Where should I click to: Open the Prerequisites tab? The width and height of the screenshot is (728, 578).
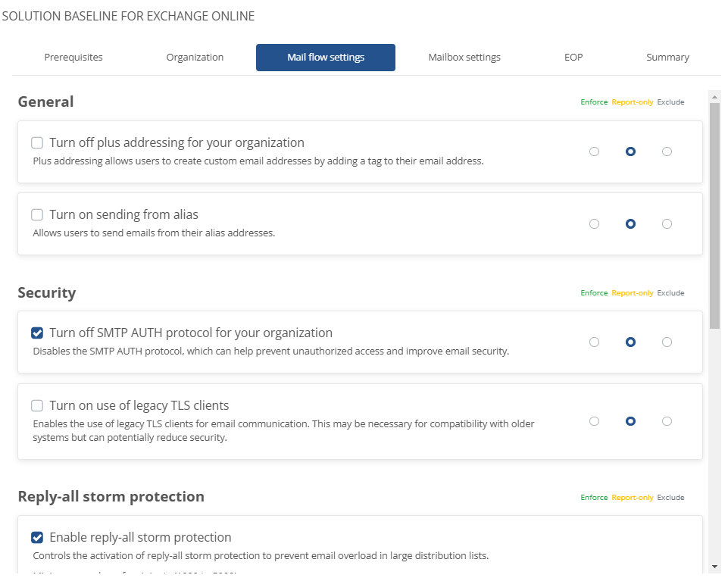[73, 58]
